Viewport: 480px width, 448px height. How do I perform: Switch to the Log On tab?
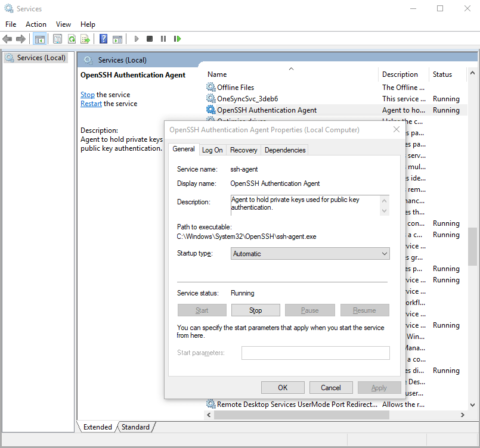(212, 150)
